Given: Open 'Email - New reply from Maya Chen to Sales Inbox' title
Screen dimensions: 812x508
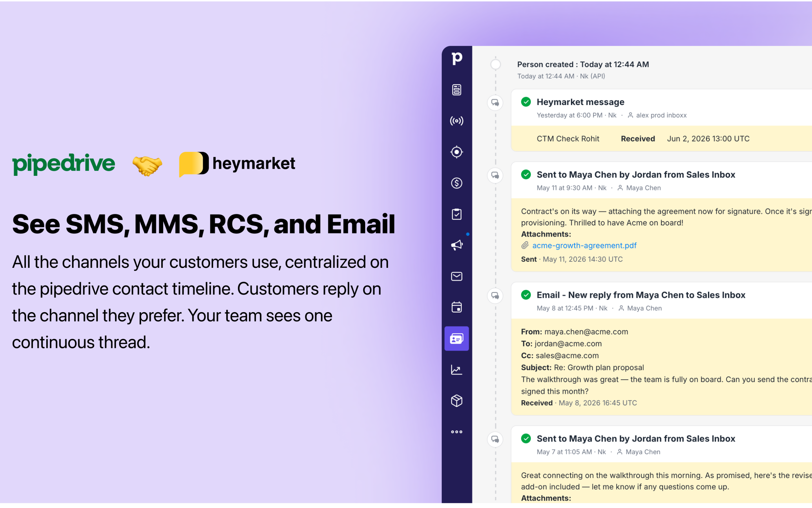Looking at the screenshot, I should tap(641, 295).
